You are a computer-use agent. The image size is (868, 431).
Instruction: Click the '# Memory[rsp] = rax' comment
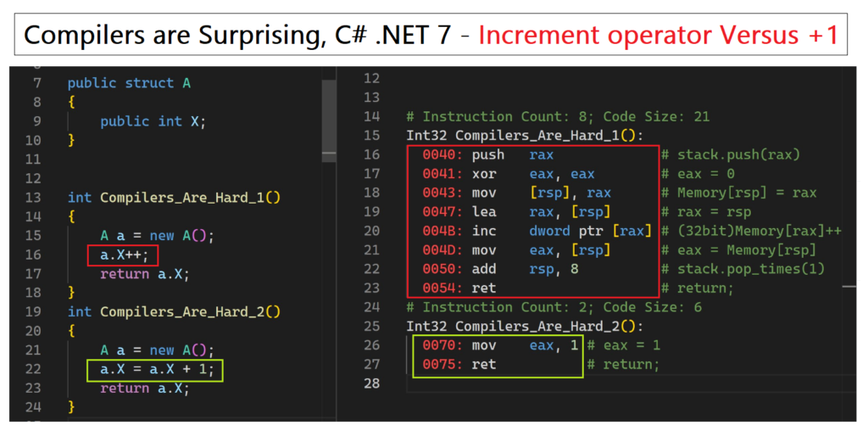point(738,193)
